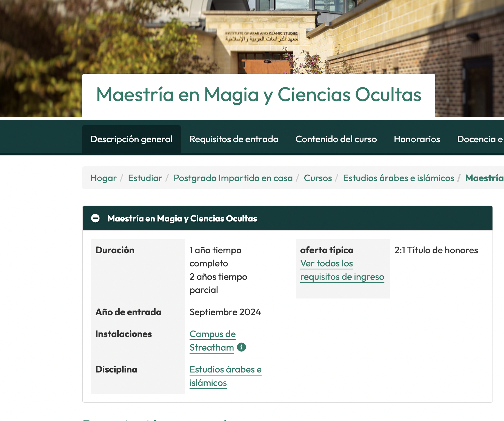The width and height of the screenshot is (504, 421).
Task: Open the Postgrado Impartido en casa breadcrumb
Action: tap(233, 178)
